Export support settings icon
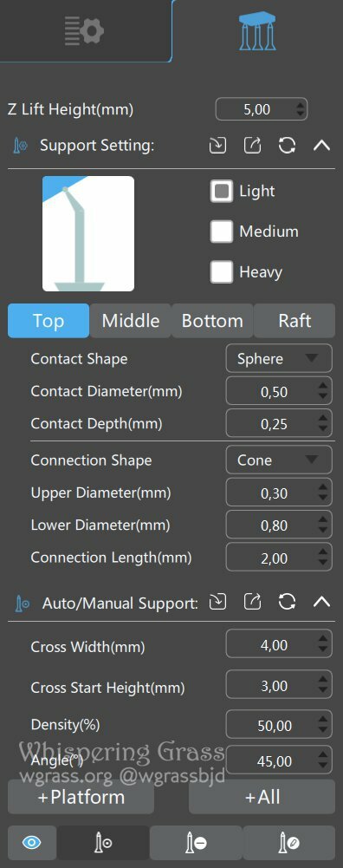The width and height of the screenshot is (343, 868). point(252,147)
